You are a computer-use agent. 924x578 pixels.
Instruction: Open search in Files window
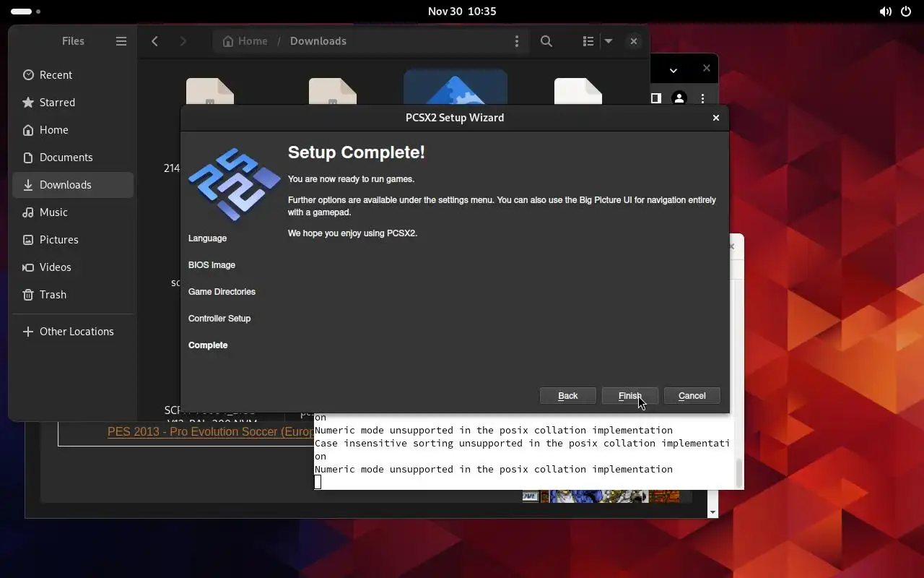click(x=546, y=41)
